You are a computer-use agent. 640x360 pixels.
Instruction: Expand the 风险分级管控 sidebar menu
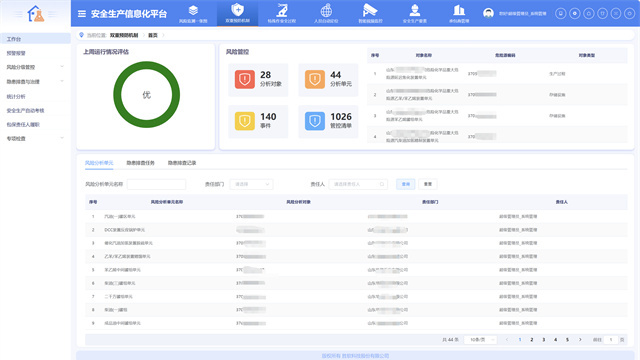35,67
